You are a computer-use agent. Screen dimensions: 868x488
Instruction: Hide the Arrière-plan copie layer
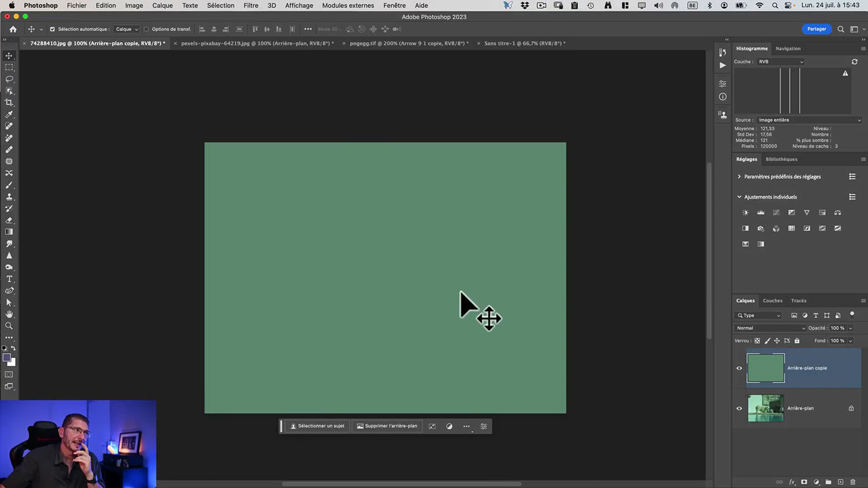pos(739,368)
